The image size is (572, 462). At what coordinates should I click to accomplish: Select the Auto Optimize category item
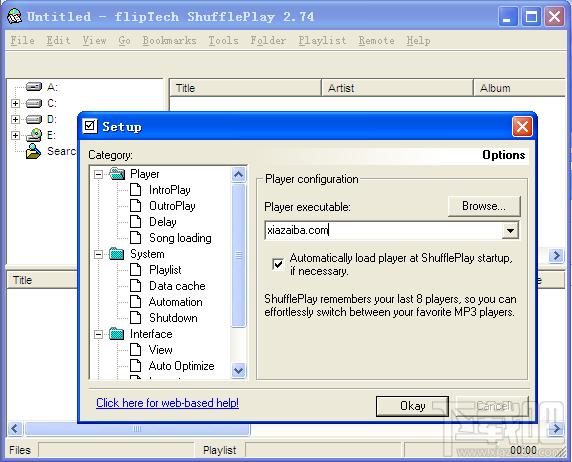[x=182, y=366]
